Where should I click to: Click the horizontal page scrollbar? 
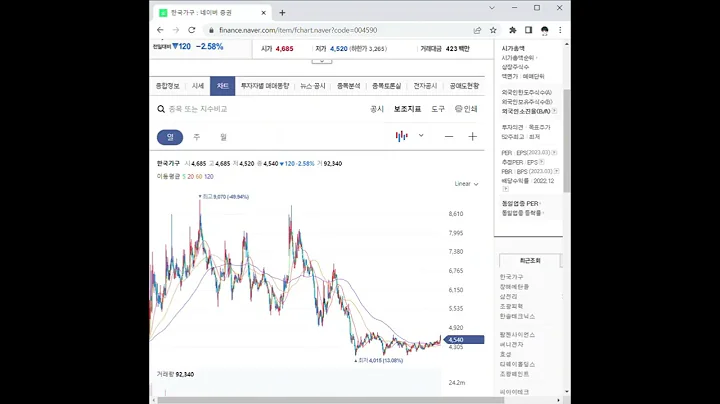click(331, 400)
